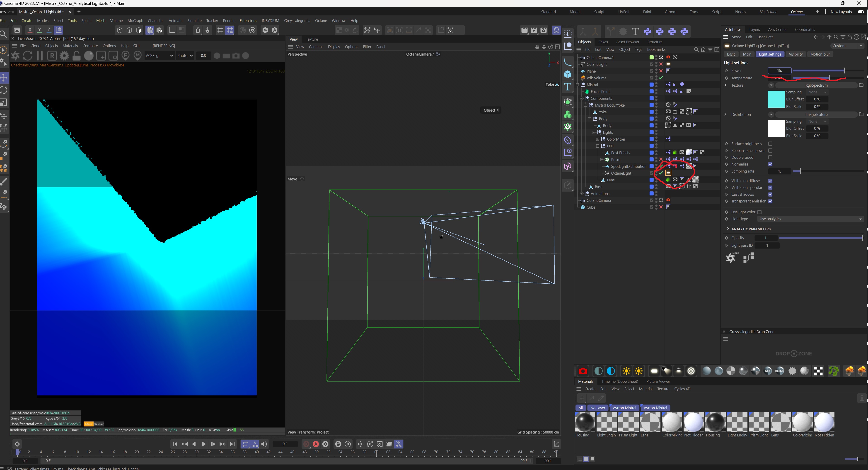Viewport: 868px width, 470px height.
Task: Uncheck the Cast shadows checkbox
Action: pyautogui.click(x=770, y=195)
